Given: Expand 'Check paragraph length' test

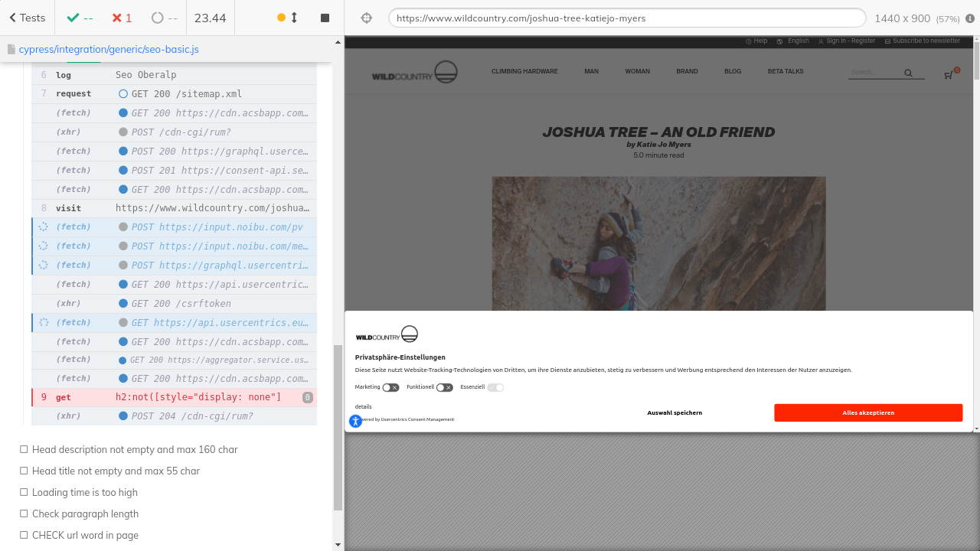Looking at the screenshot, I should 85,514.
